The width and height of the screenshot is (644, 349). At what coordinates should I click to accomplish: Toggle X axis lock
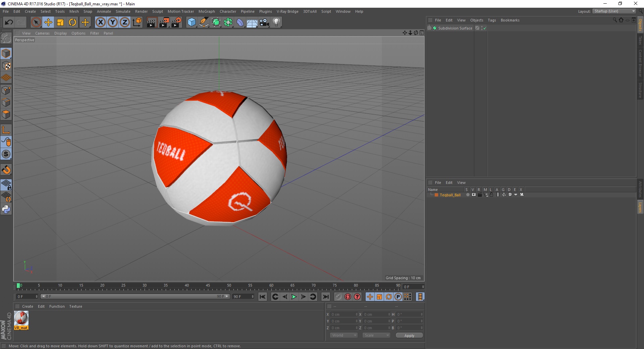coord(100,22)
